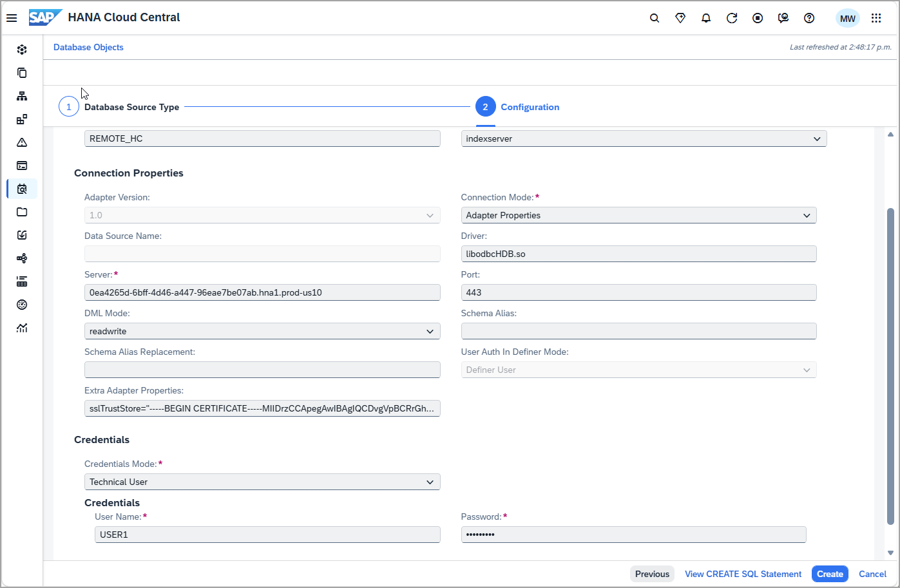This screenshot has height=588, width=900.
Task: Click the Previous button
Action: pyautogui.click(x=652, y=574)
